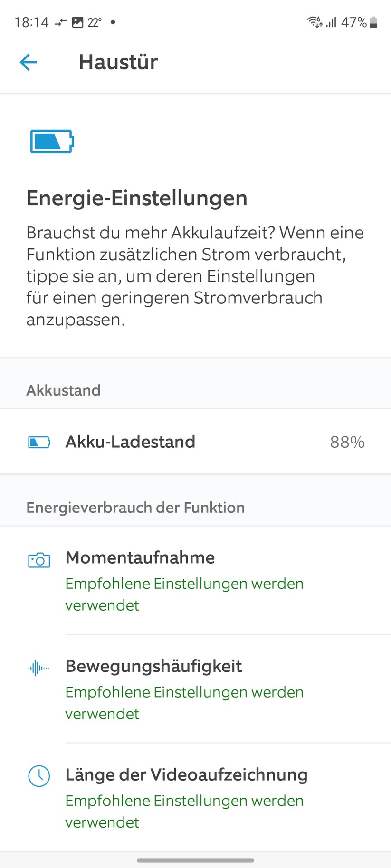Tap the small battery icon beside Akku-Ladestand
Viewport: 391px width, 868px height.
39,442
